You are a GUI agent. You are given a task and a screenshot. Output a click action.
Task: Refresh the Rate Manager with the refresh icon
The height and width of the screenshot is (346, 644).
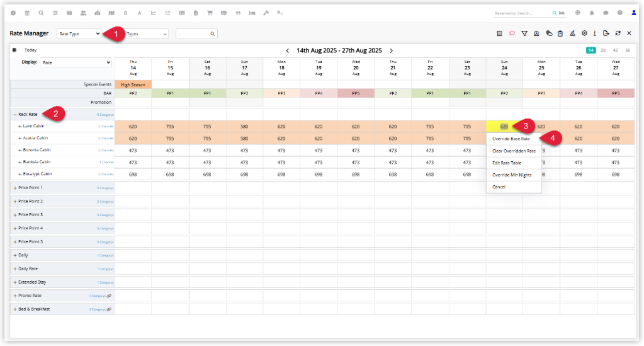618,33
